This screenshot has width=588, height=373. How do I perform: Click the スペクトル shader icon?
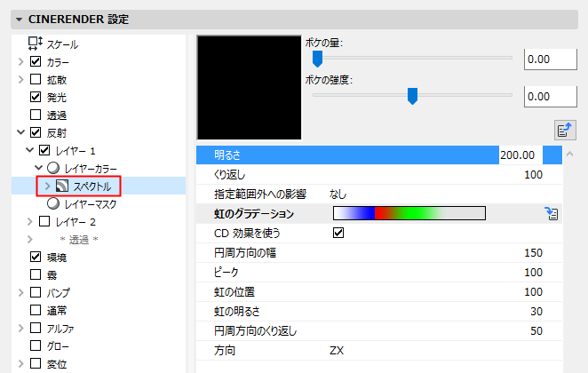62,186
